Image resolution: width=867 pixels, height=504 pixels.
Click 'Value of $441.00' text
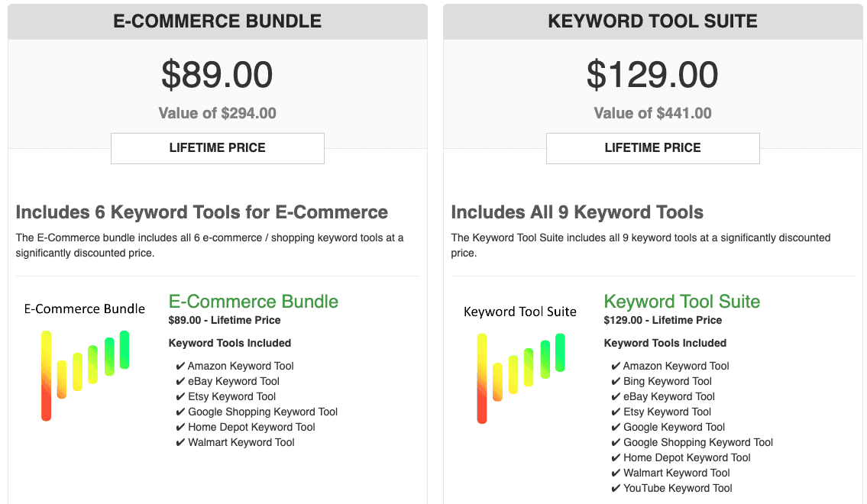652,113
